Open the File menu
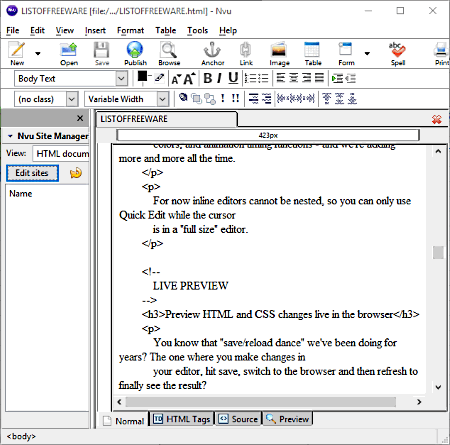The image size is (450, 445). pos(13,30)
